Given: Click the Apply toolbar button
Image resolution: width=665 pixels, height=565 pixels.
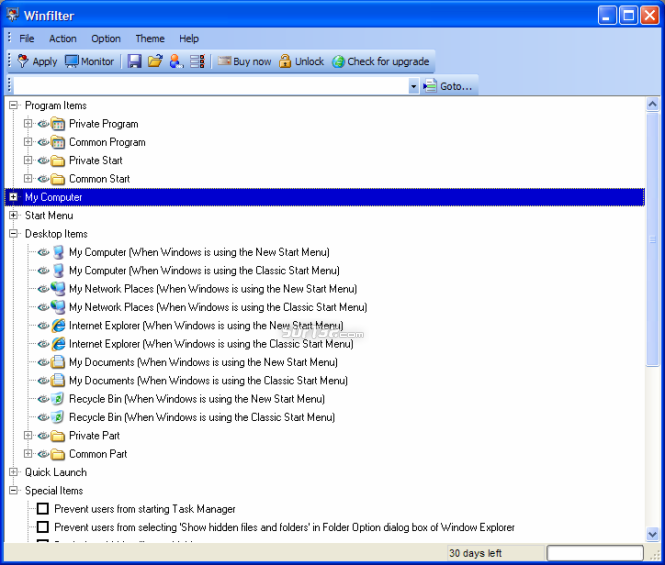Looking at the screenshot, I should pyautogui.click(x=37, y=62).
